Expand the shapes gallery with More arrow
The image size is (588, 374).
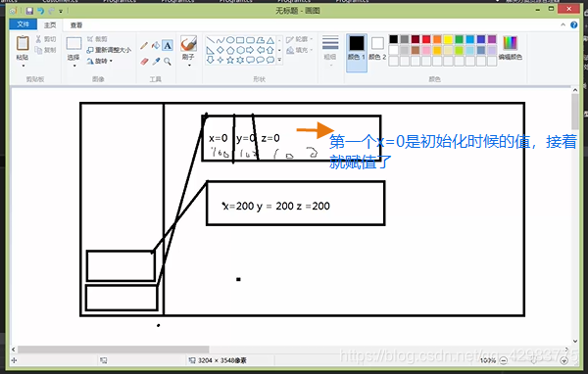click(x=279, y=60)
